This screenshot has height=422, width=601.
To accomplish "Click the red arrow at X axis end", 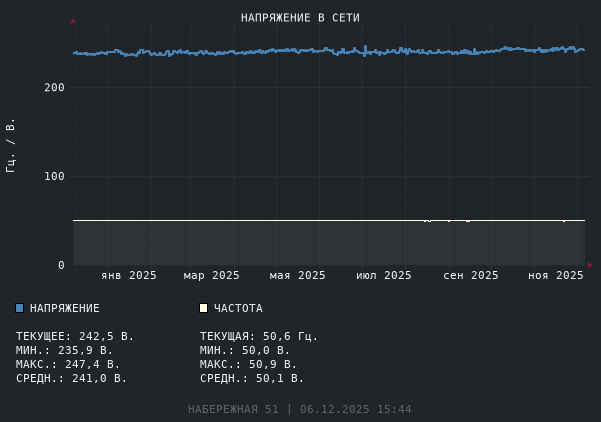I will (589, 265).
